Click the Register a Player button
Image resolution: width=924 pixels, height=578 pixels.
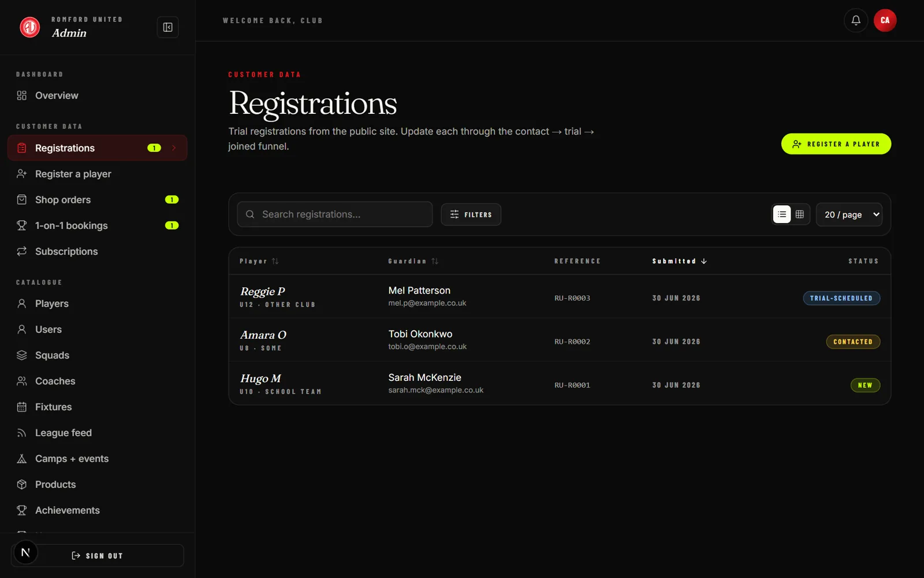(836, 144)
